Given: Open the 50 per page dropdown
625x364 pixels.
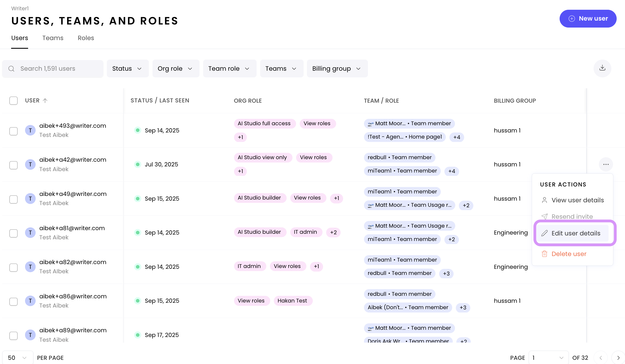Looking at the screenshot, I should point(17,358).
